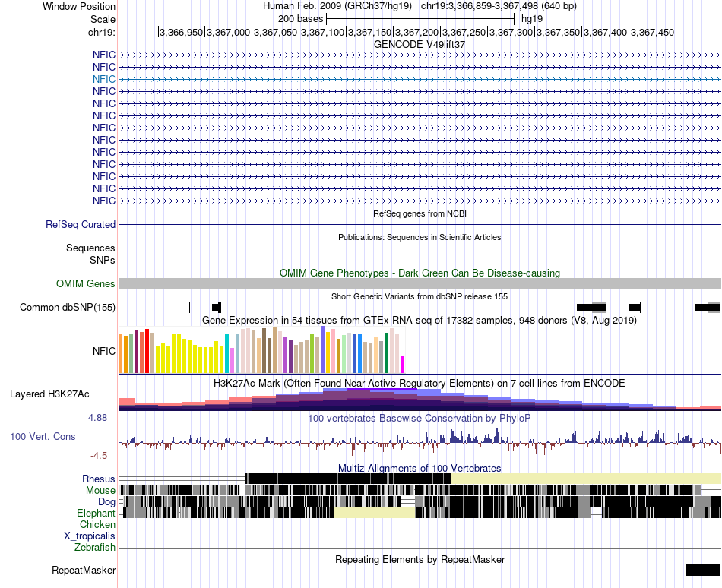Click the magenta bar in GTEx chart
Viewport: 722px width, 588px height.
click(x=403, y=364)
